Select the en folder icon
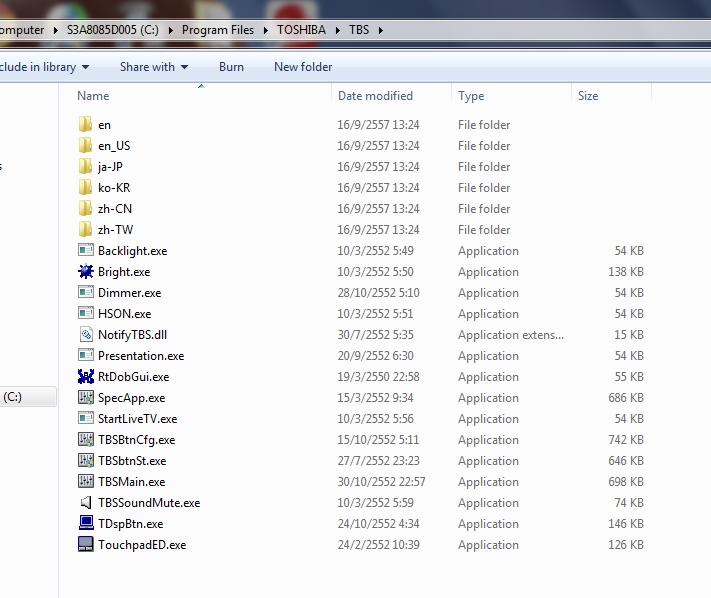 (85, 124)
